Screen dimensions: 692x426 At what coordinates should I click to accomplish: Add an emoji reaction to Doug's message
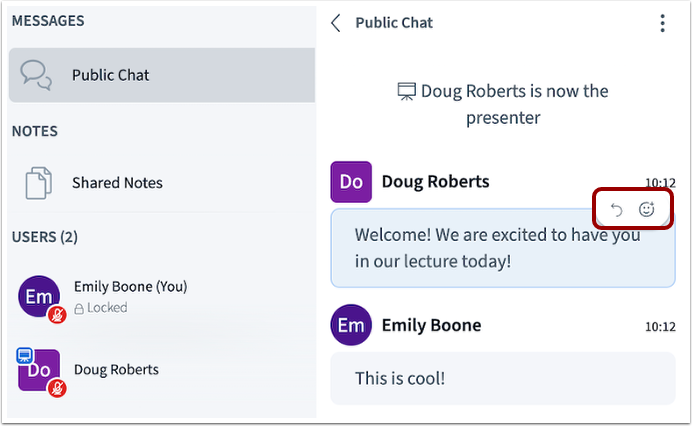pyautogui.click(x=647, y=209)
